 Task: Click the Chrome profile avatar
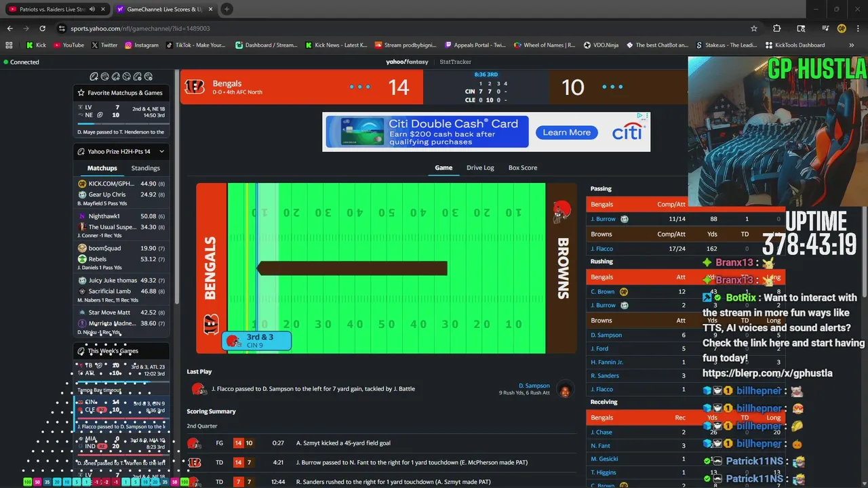(x=842, y=28)
